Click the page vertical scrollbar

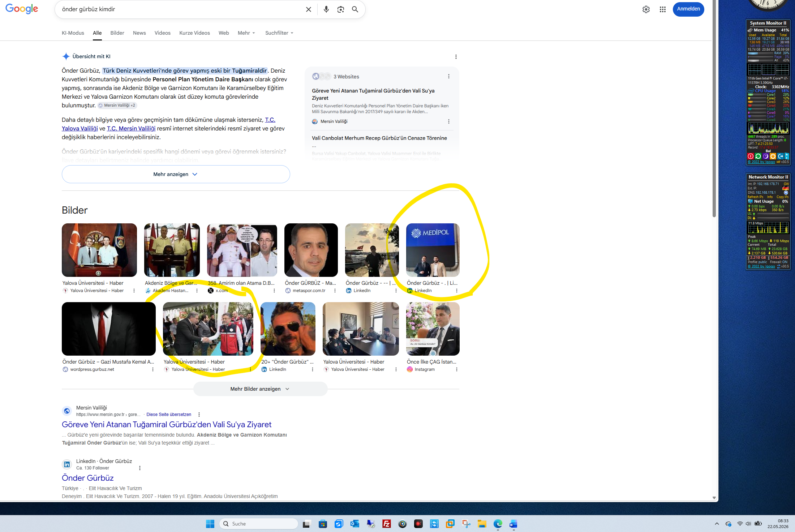pyautogui.click(x=714, y=108)
